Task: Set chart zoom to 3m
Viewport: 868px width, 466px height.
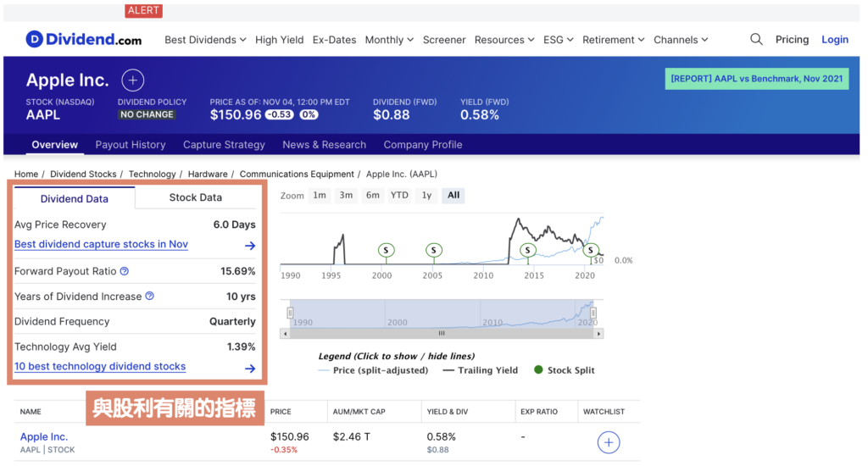Action: (x=346, y=196)
